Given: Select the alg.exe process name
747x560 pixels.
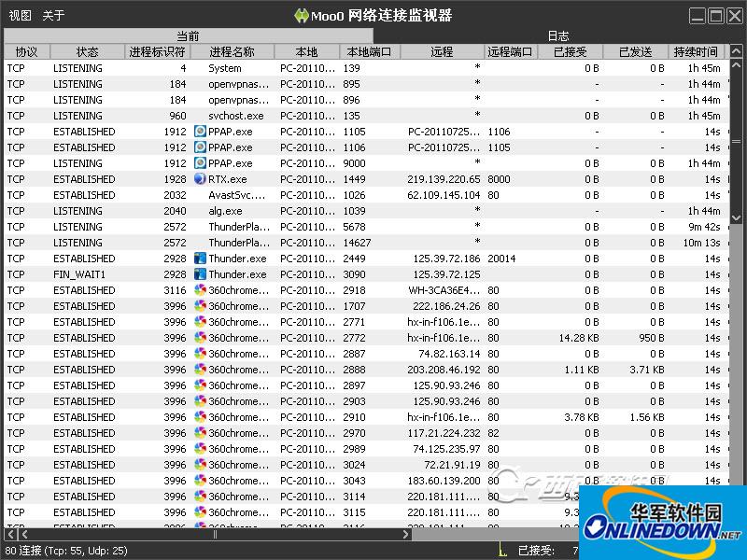Looking at the screenshot, I should [x=225, y=211].
